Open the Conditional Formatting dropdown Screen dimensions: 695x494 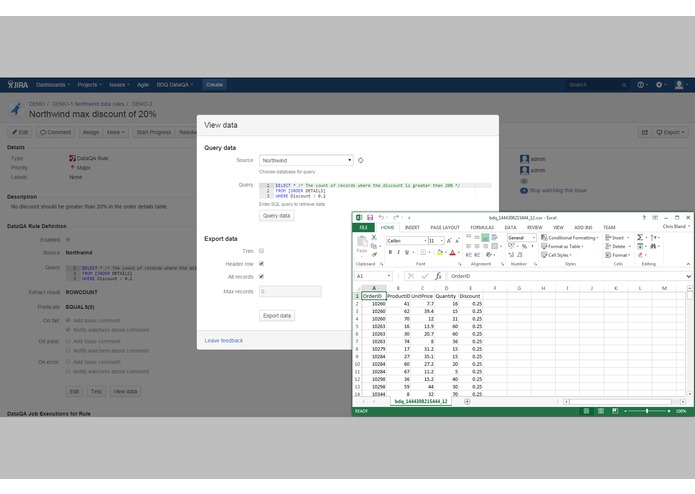pyautogui.click(x=570, y=238)
